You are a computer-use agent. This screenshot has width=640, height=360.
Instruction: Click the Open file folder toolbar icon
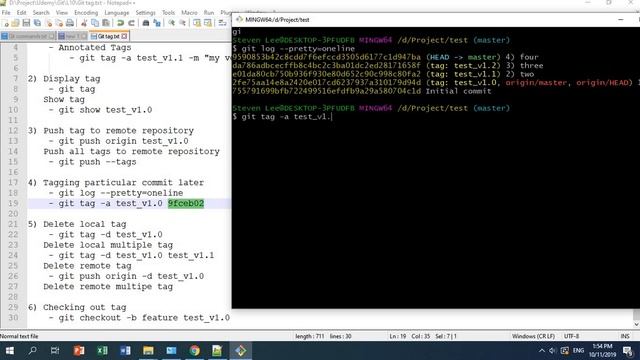[x=16, y=23]
